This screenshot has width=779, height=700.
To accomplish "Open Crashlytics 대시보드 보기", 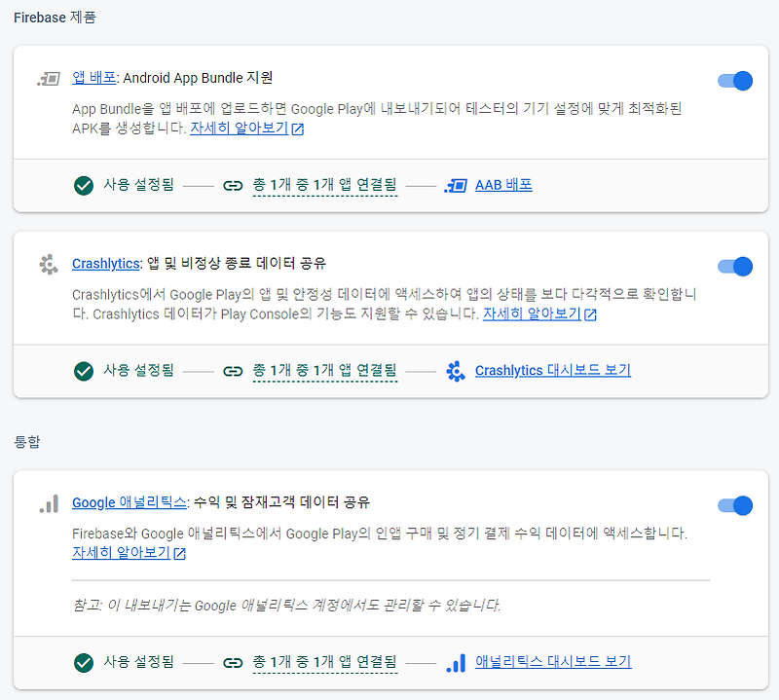I will [553, 371].
